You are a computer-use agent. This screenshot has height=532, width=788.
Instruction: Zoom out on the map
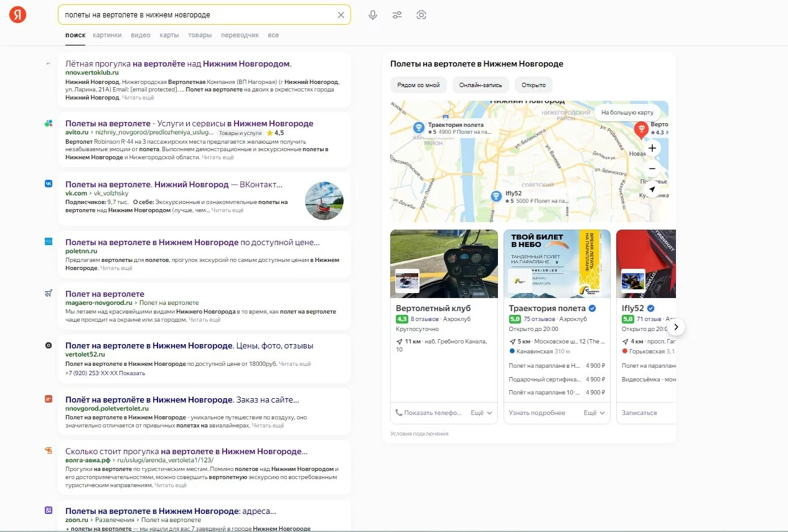652,169
